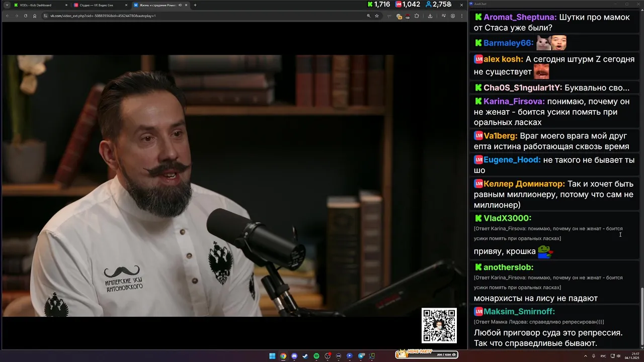The width and height of the screenshot is (644, 362).
Task: Click the LIVE viewer count 1,042
Action: click(408, 4)
